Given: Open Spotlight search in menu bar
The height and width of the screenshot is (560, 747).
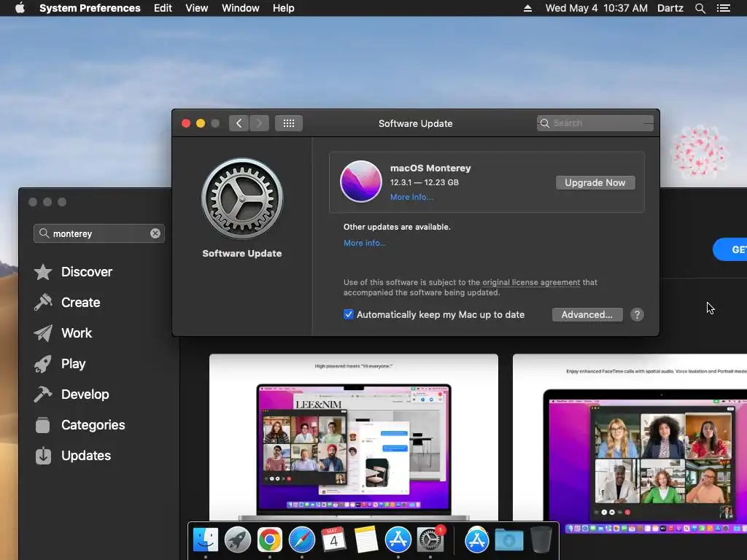Looking at the screenshot, I should click(x=700, y=8).
